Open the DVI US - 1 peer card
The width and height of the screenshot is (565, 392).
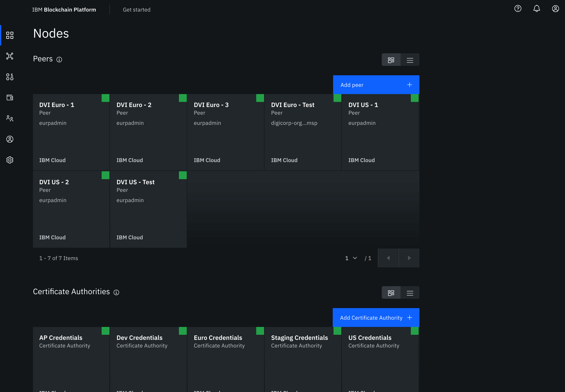380,132
